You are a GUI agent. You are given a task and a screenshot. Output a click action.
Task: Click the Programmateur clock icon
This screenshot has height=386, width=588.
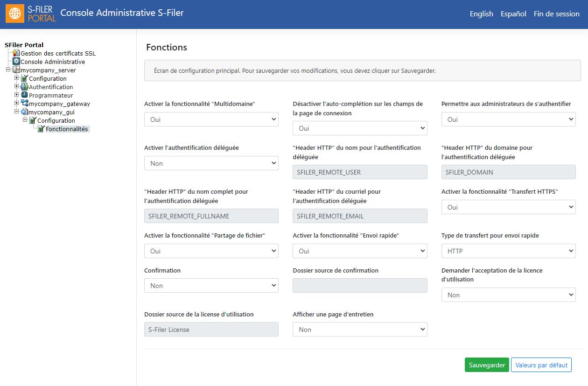(x=25, y=95)
